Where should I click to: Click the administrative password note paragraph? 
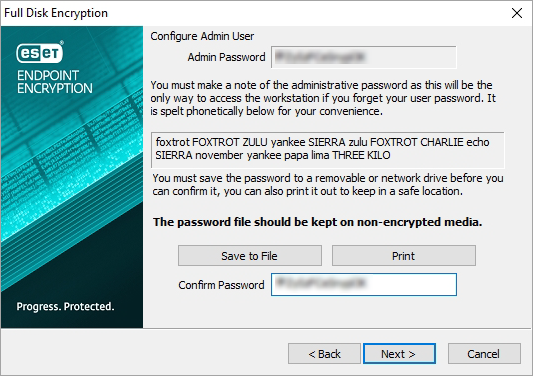pyautogui.click(x=323, y=98)
